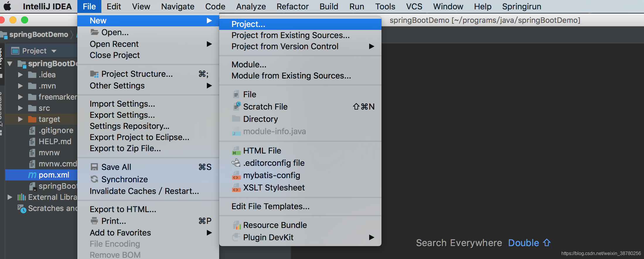Select Directory in New submenu
644x259 pixels.
tap(300, 119)
